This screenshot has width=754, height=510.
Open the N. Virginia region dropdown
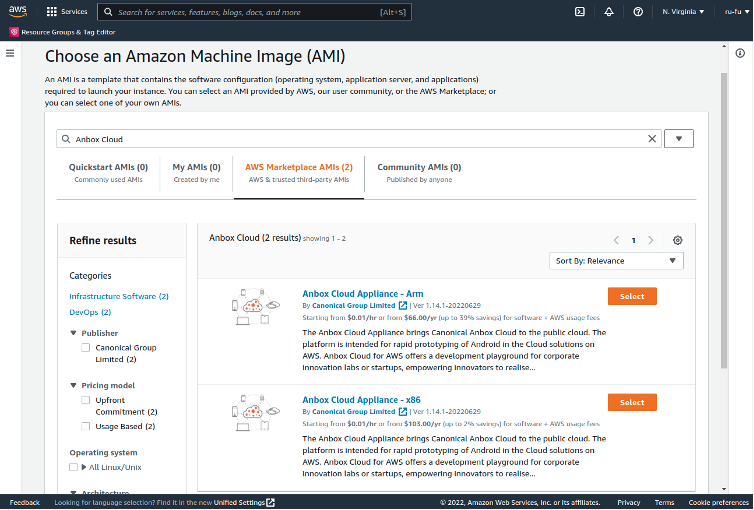click(x=683, y=12)
